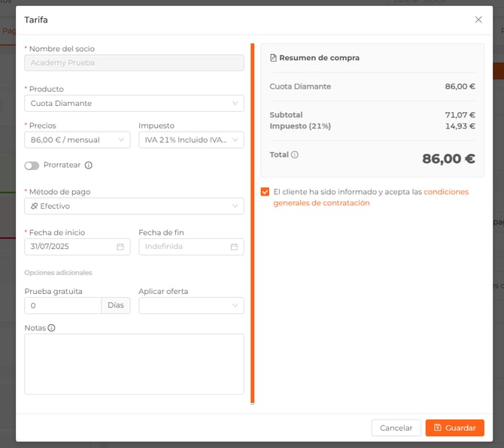Open the Impuesto IVA 21% dropdown

191,140
